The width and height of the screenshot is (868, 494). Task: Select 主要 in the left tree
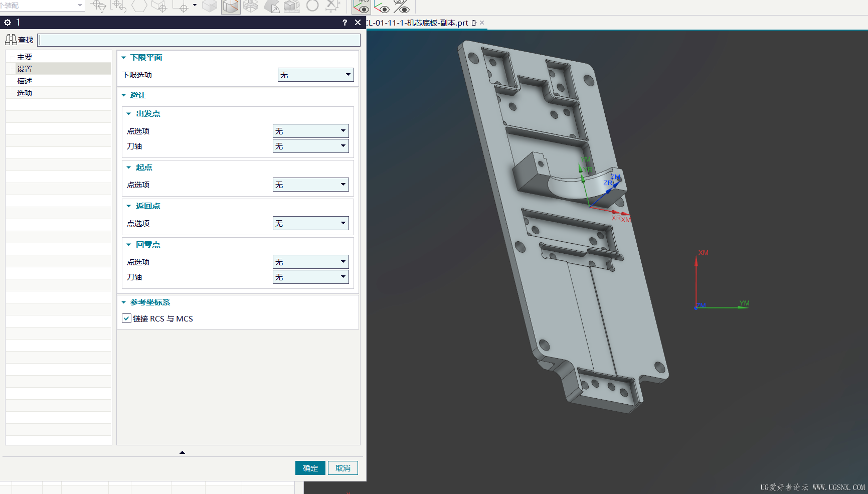(25, 57)
